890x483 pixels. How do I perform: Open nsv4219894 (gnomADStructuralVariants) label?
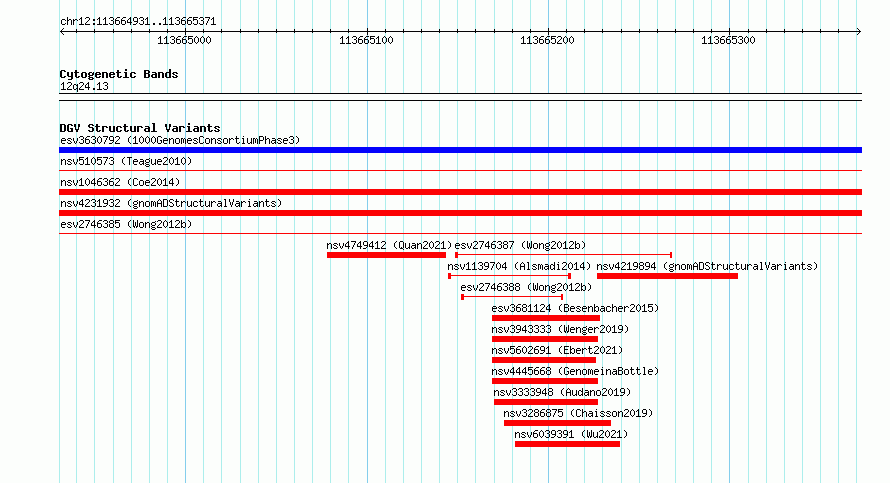point(707,266)
